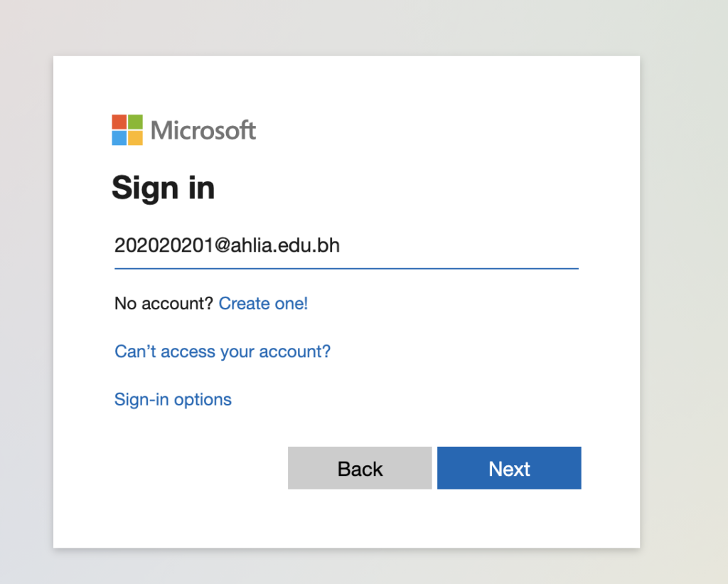Click the No account? label text
The width and height of the screenshot is (728, 584).
[164, 304]
